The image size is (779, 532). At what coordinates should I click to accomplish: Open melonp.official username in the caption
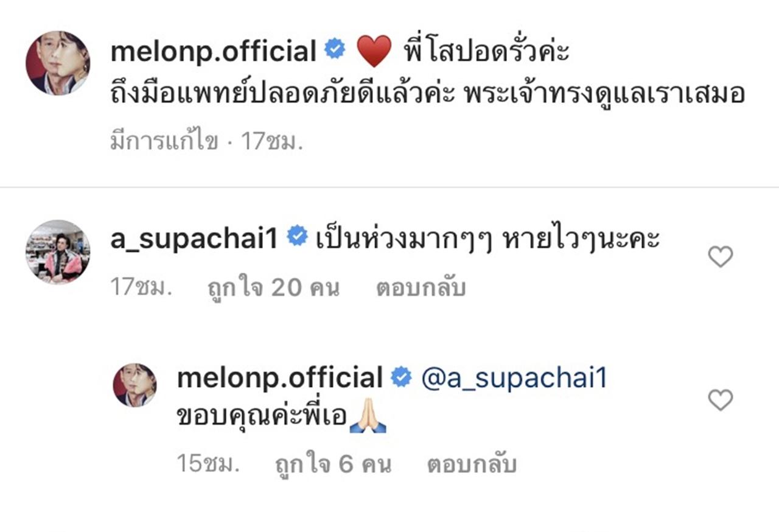(x=213, y=51)
